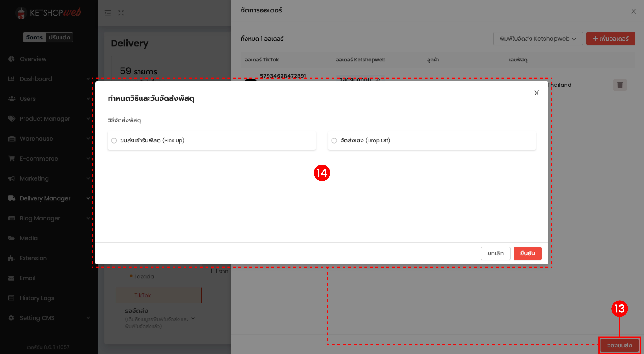This screenshot has width=644, height=354.
Task: Select the Drop Off shipping radio button
Action: coord(334,141)
